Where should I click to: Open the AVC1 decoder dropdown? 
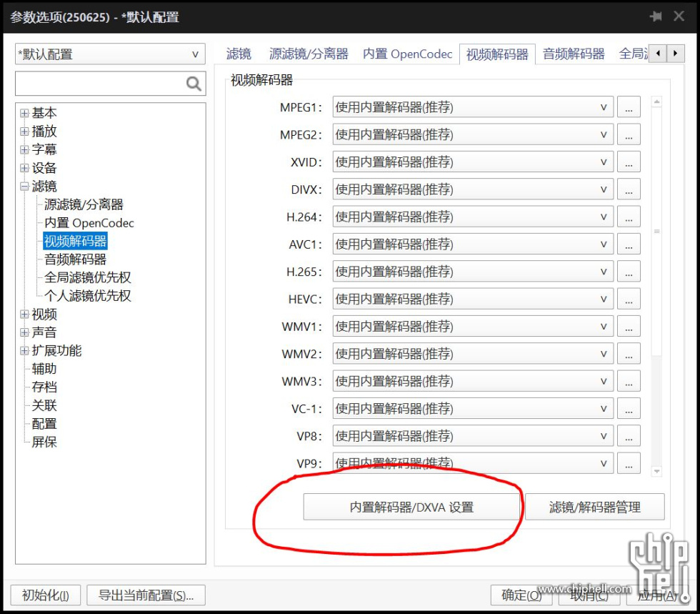pyautogui.click(x=473, y=244)
